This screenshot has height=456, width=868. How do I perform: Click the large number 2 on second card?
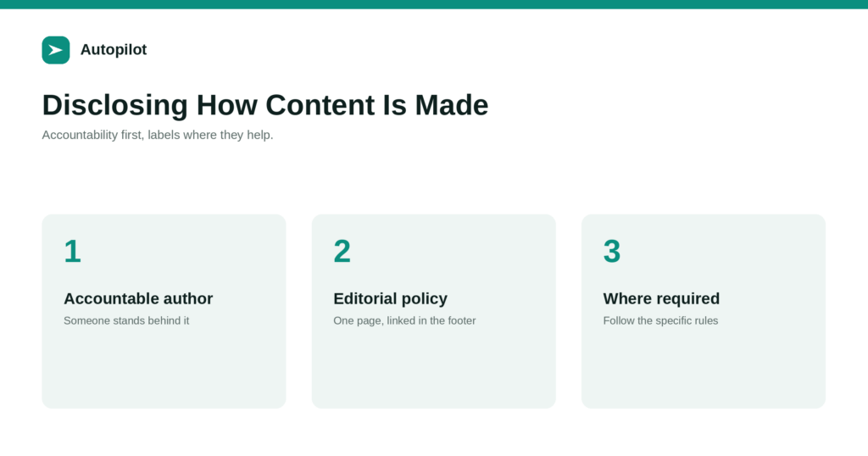point(342,251)
